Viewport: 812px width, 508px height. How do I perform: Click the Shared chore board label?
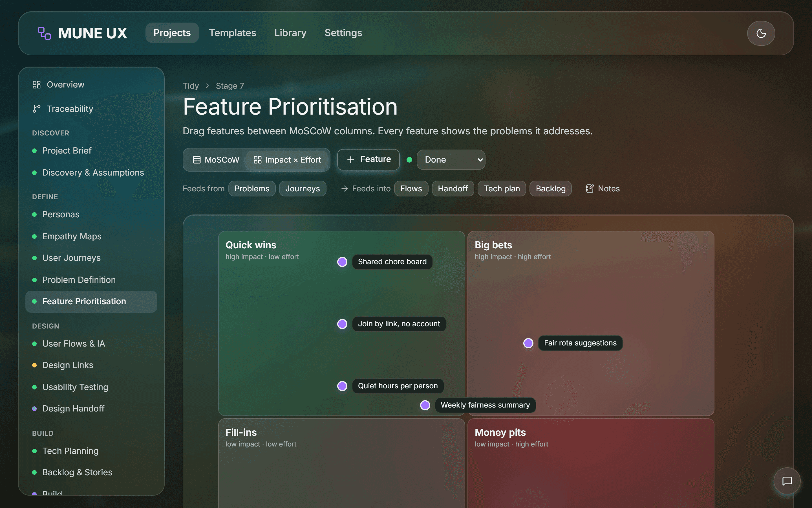(x=392, y=262)
